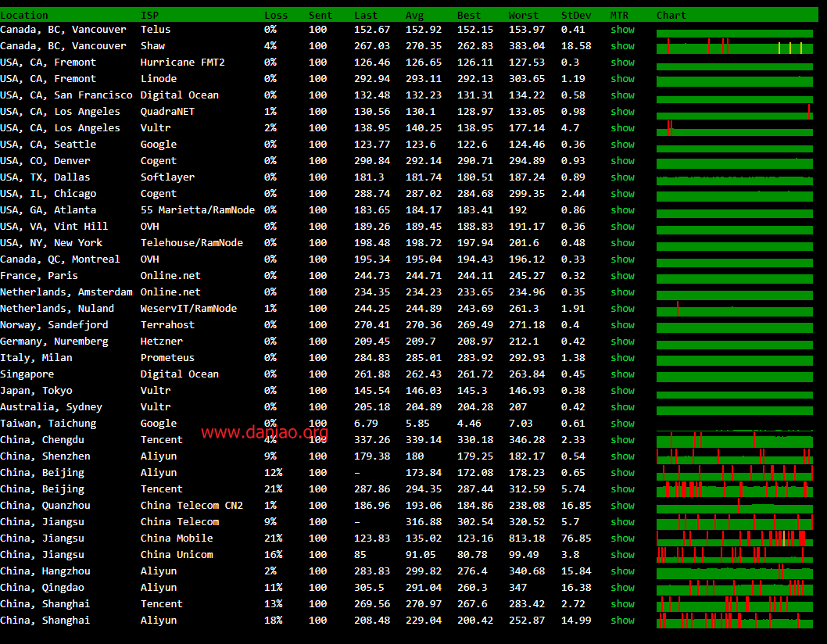Select location 'Germany, Nuremberg'
The width and height of the screenshot is (827, 644).
click(x=54, y=342)
